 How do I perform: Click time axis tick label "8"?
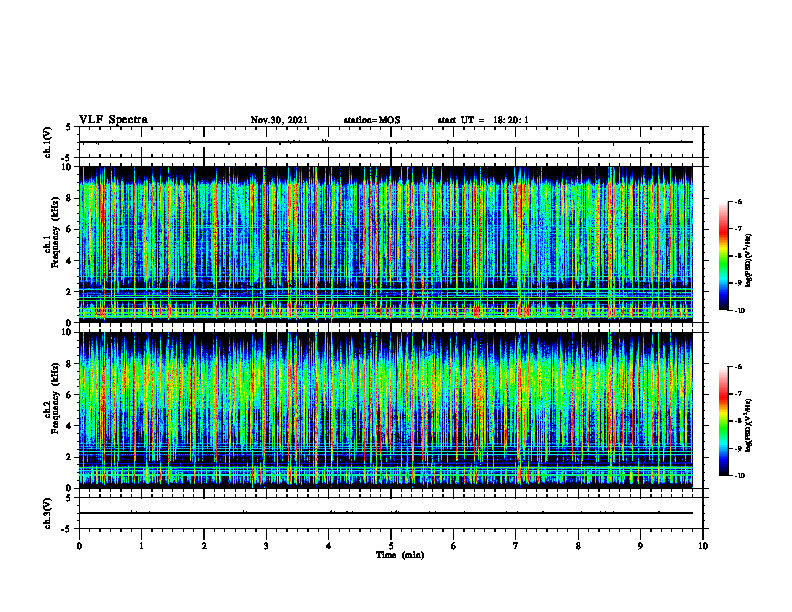[578, 546]
